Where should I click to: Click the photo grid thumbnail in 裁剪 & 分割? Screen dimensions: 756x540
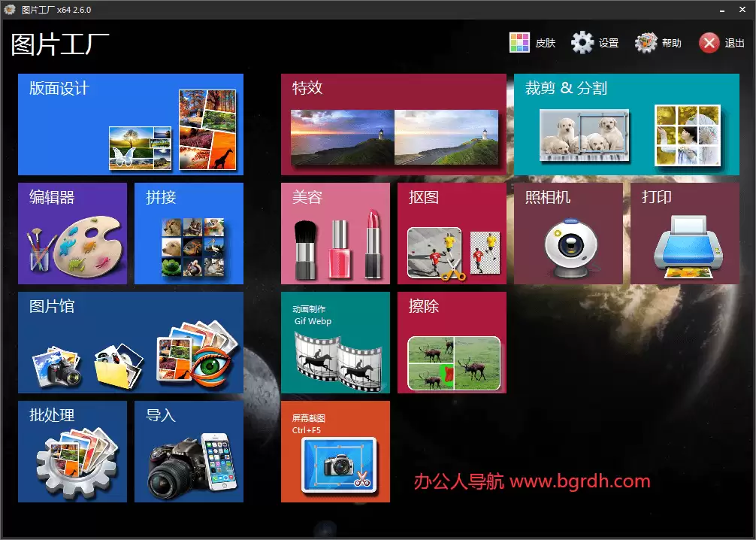(x=688, y=135)
